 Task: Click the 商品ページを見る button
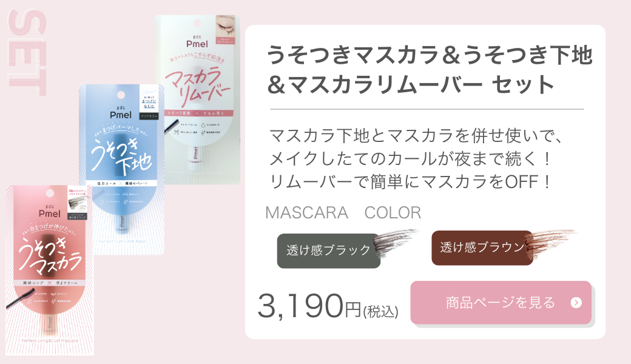point(501,303)
